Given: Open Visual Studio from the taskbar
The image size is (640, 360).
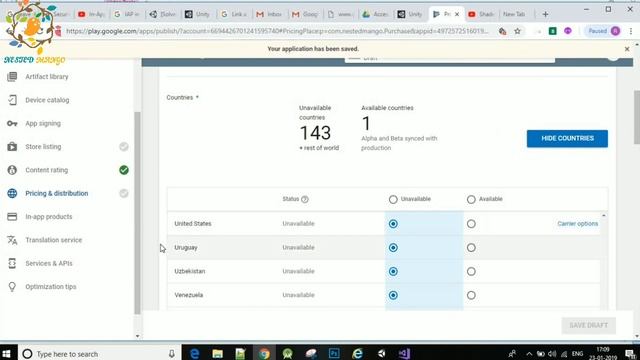Looking at the screenshot, I should click(x=404, y=353).
